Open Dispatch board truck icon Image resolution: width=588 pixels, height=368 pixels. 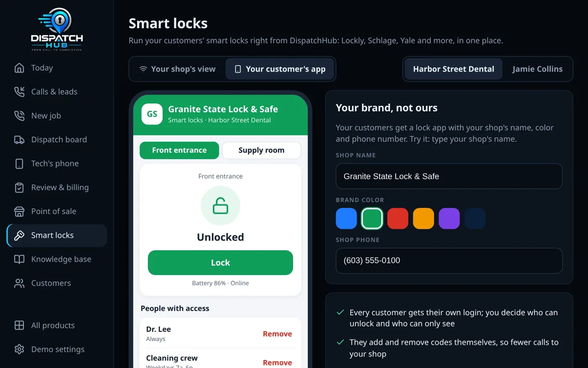19,140
